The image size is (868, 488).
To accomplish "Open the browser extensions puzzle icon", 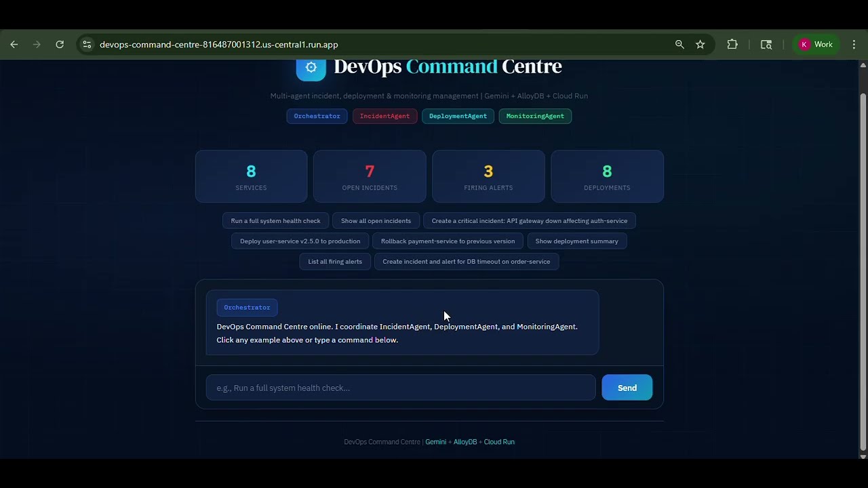I will click(x=732, y=45).
